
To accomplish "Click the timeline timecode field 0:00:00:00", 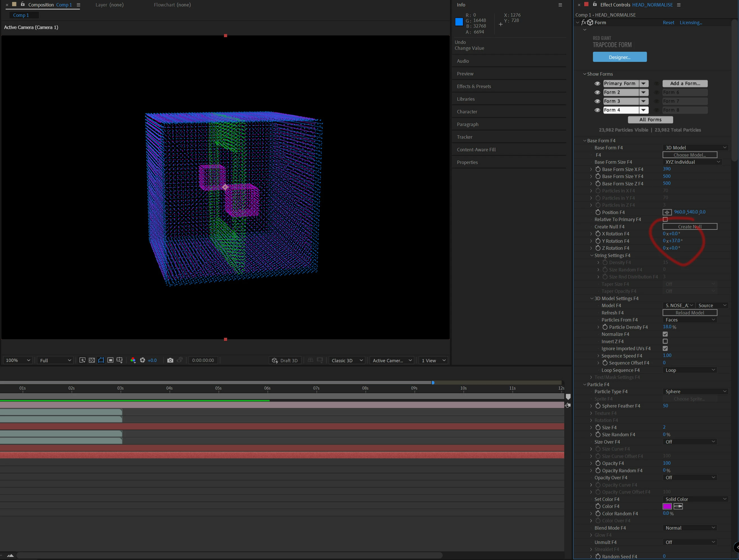I will click(x=203, y=360).
